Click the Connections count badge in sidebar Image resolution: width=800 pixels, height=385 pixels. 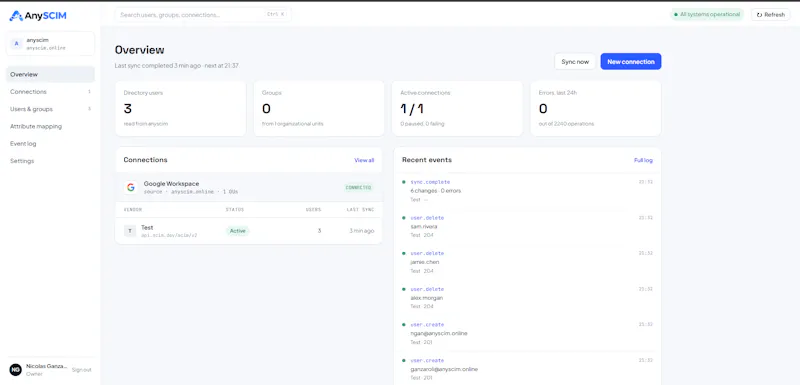(89, 92)
